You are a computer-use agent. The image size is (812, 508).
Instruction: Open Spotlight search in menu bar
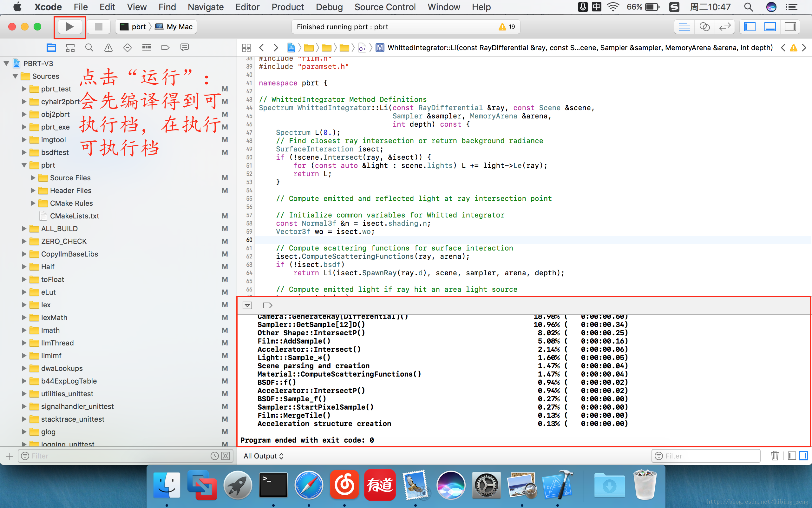(x=749, y=7)
